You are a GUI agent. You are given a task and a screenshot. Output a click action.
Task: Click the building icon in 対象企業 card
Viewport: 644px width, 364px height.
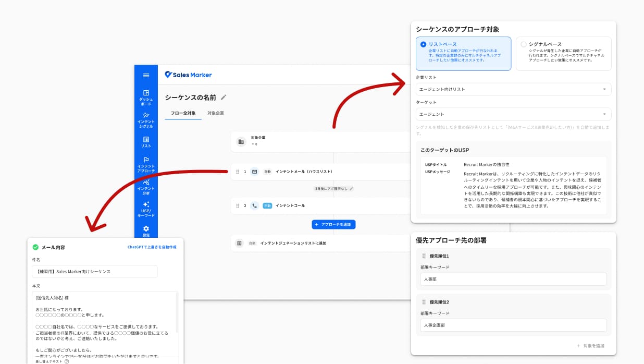pos(241,141)
